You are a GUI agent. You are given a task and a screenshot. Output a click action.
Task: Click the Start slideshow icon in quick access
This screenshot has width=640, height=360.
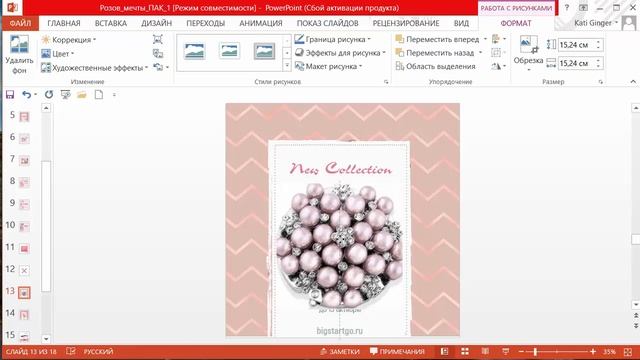click(65, 95)
